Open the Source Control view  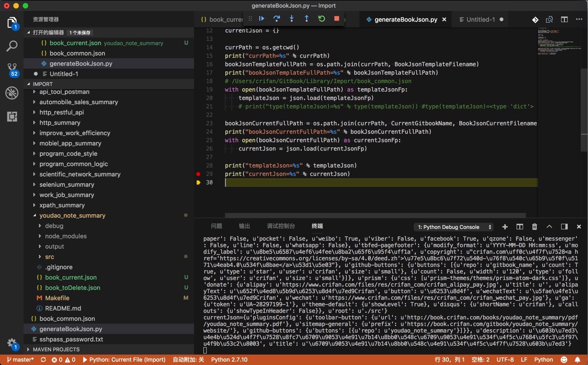click(12, 69)
